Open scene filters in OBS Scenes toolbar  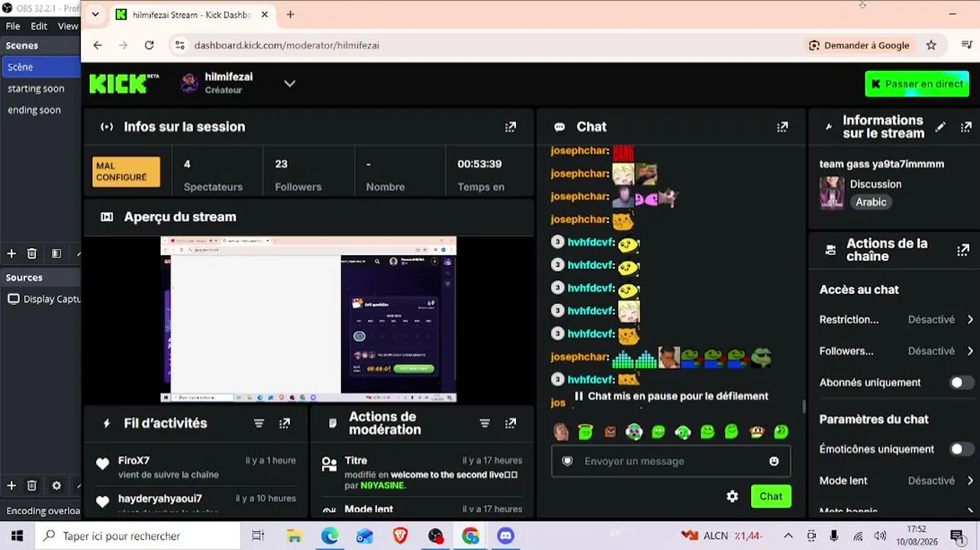(56, 254)
